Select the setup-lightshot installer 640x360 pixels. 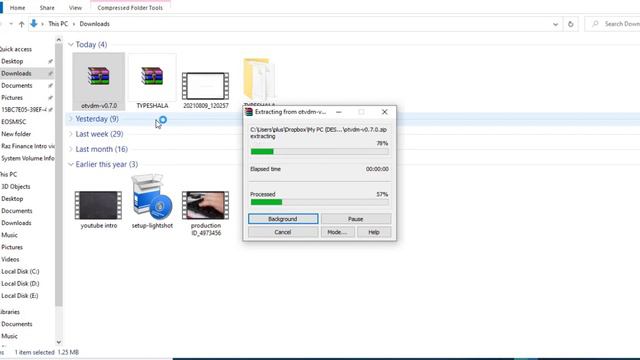click(152, 201)
